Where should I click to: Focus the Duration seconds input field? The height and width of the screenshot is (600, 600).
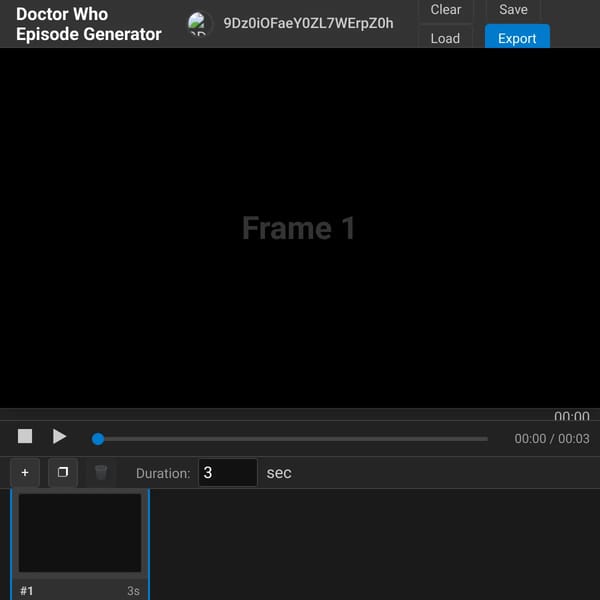[x=228, y=473]
